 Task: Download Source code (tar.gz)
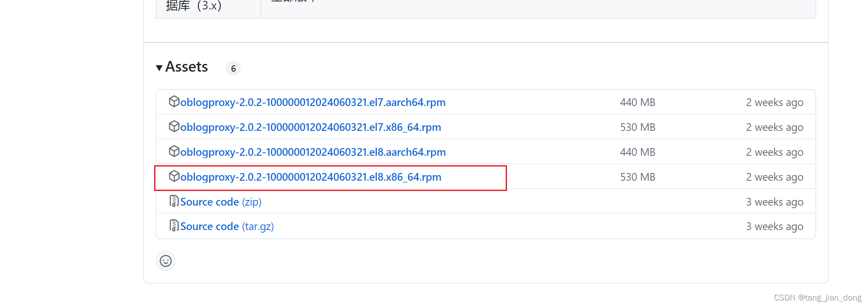coord(227,226)
